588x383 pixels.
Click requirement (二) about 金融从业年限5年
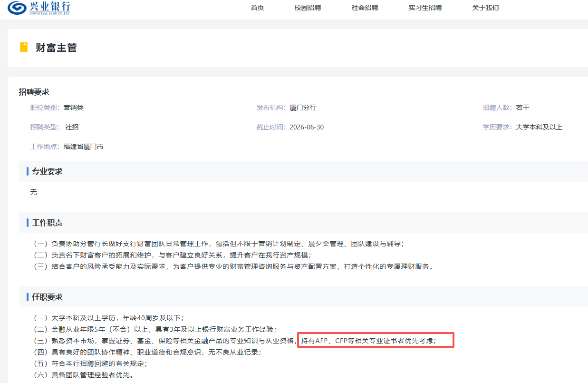(154, 329)
